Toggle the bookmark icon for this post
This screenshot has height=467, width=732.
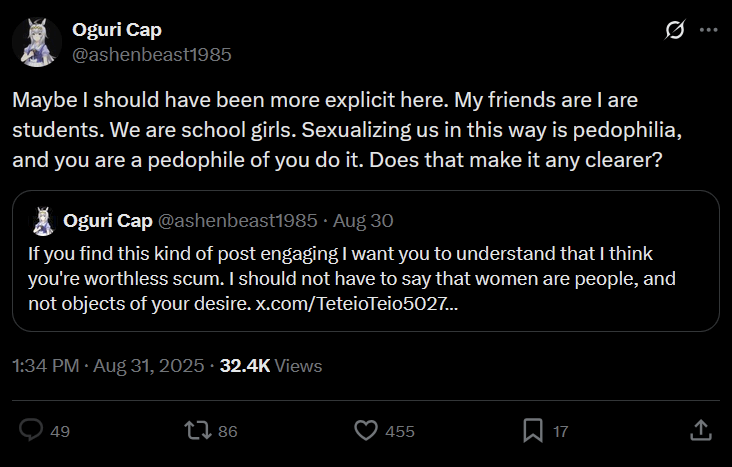pos(533,430)
